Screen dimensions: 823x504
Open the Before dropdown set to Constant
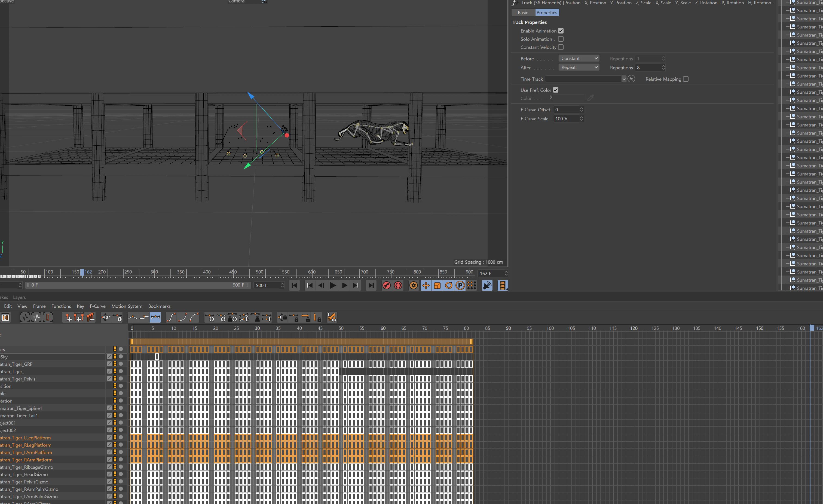(579, 59)
